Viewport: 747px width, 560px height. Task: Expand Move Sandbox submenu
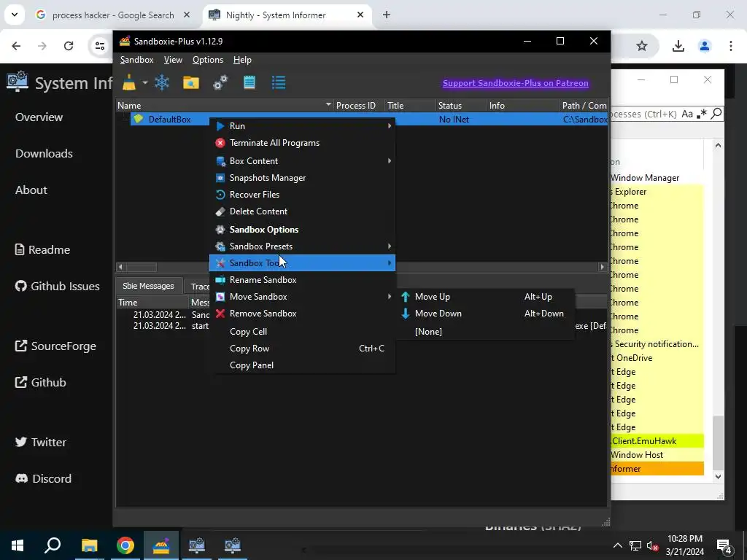pos(303,296)
